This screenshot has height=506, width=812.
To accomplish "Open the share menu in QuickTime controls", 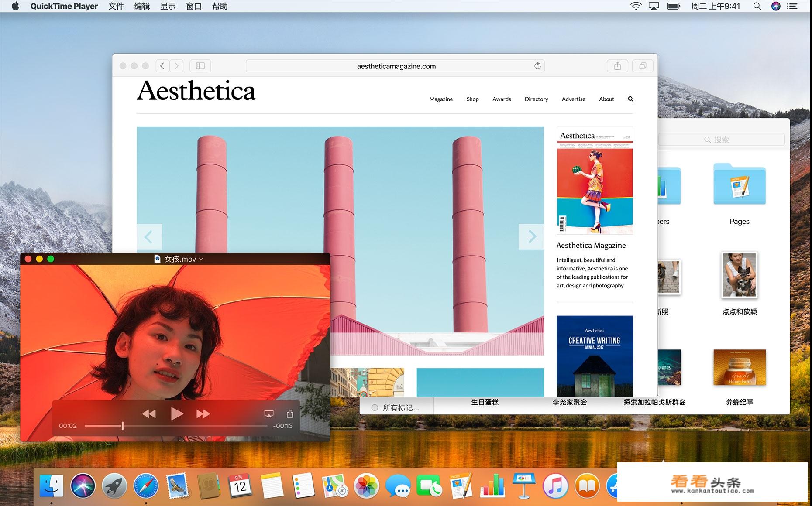I will pos(290,414).
